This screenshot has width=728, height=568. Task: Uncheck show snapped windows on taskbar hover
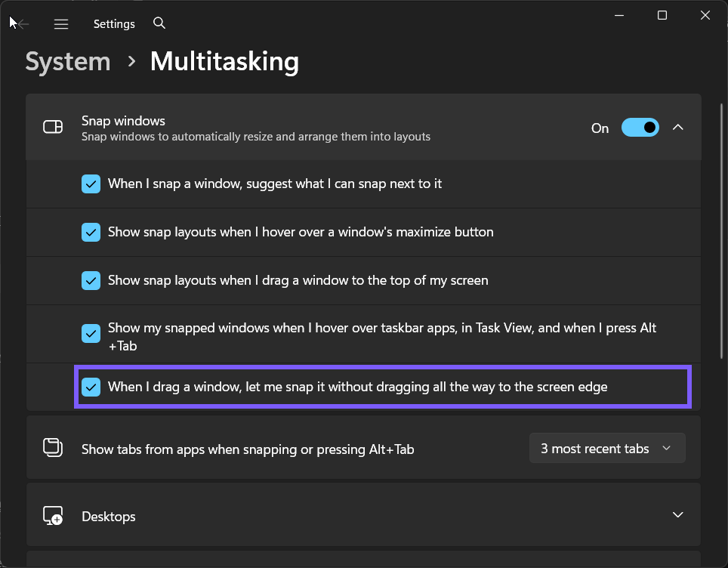tap(91, 333)
